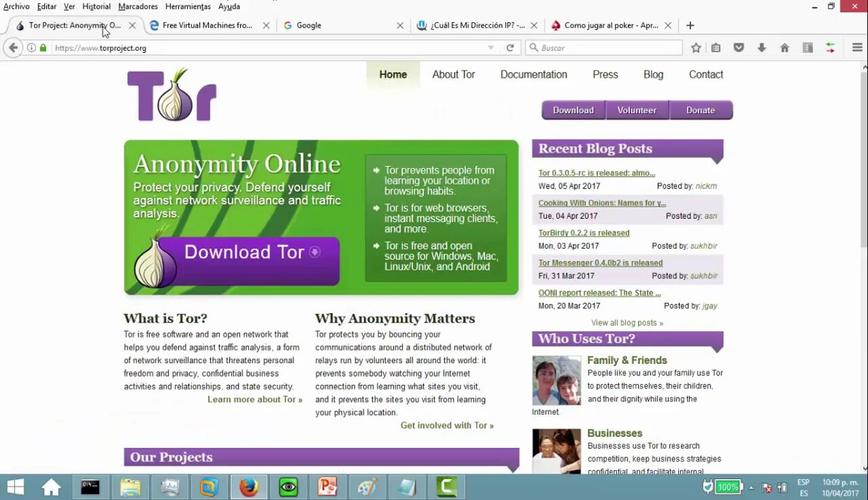This screenshot has width=868, height=500.
Task: Switch to Como jugar al poker tab
Action: (611, 25)
